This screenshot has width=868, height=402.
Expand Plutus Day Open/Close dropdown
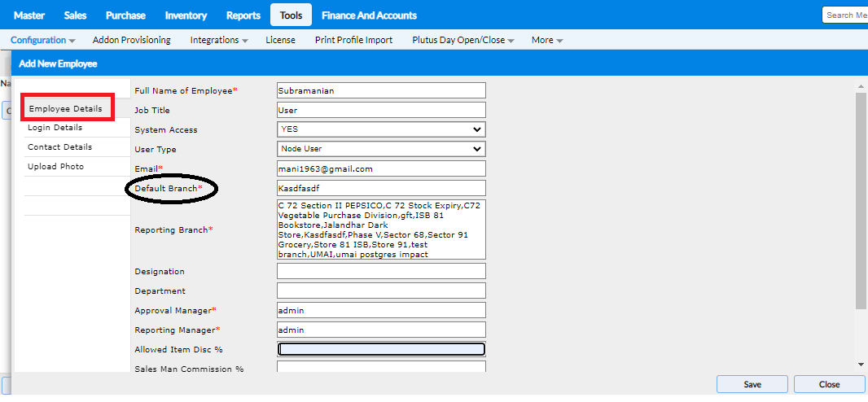pyautogui.click(x=462, y=40)
